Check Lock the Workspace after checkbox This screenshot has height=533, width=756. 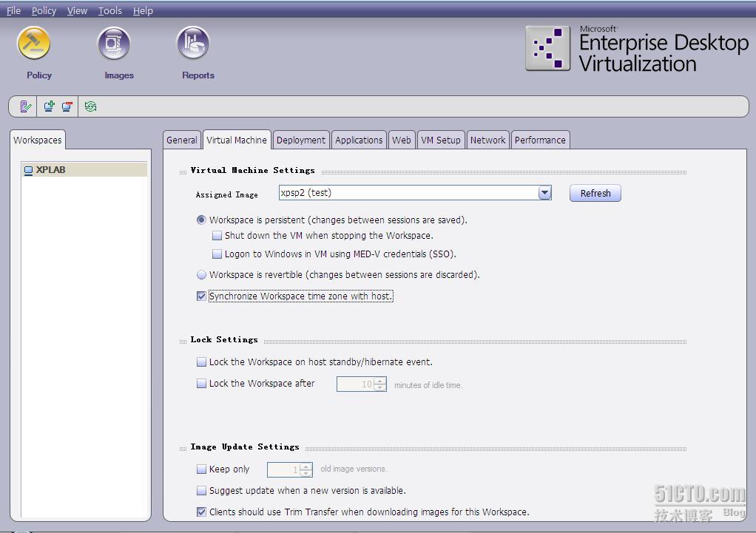click(x=201, y=384)
